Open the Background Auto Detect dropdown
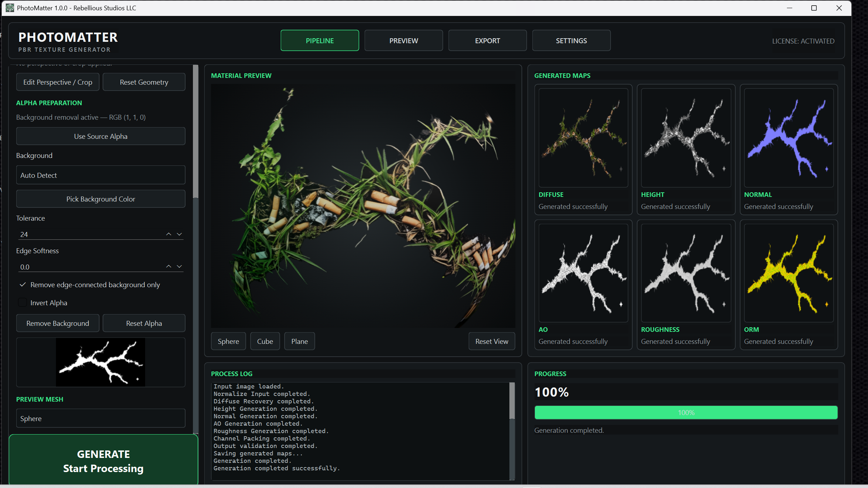The image size is (868, 488). pos(101,175)
